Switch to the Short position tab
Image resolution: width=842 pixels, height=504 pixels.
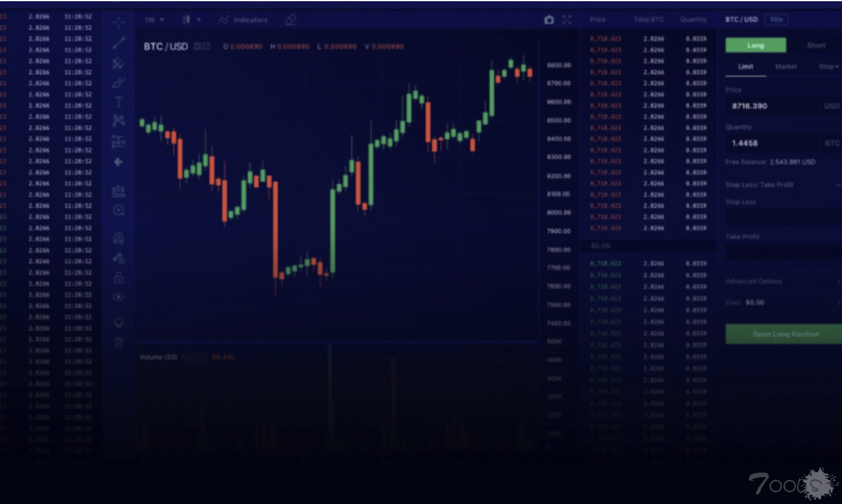click(x=816, y=46)
